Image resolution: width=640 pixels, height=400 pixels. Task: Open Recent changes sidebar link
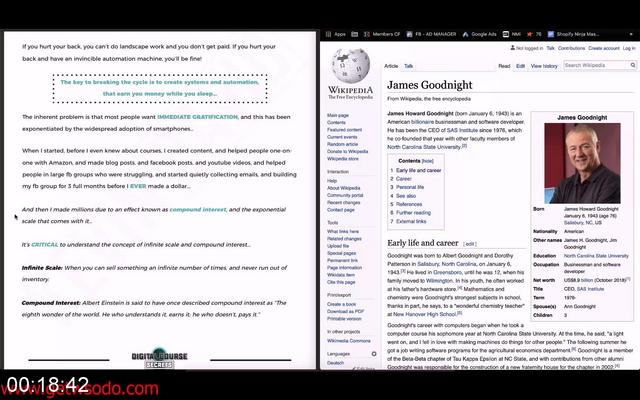(x=343, y=202)
